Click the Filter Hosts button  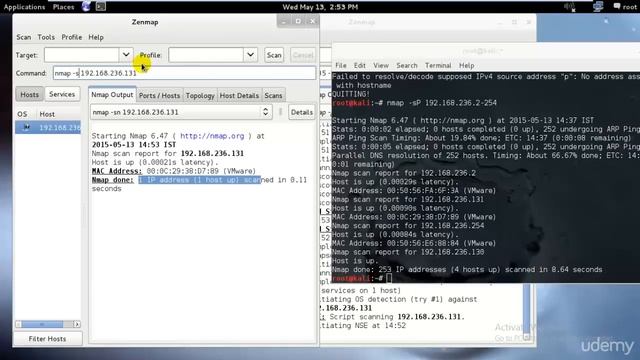point(47,339)
